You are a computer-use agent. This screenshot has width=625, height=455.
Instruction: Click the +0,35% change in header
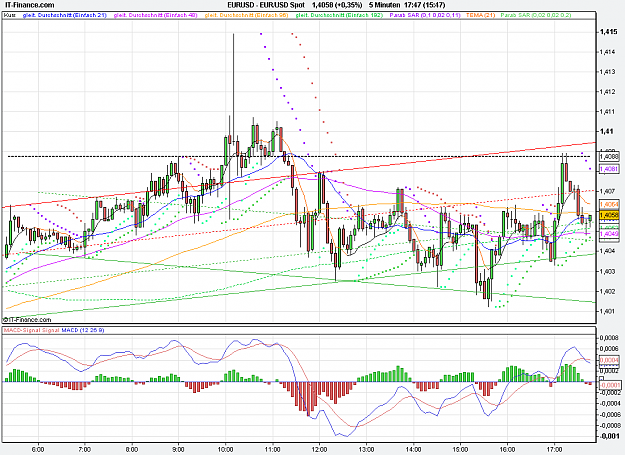pyautogui.click(x=348, y=5)
